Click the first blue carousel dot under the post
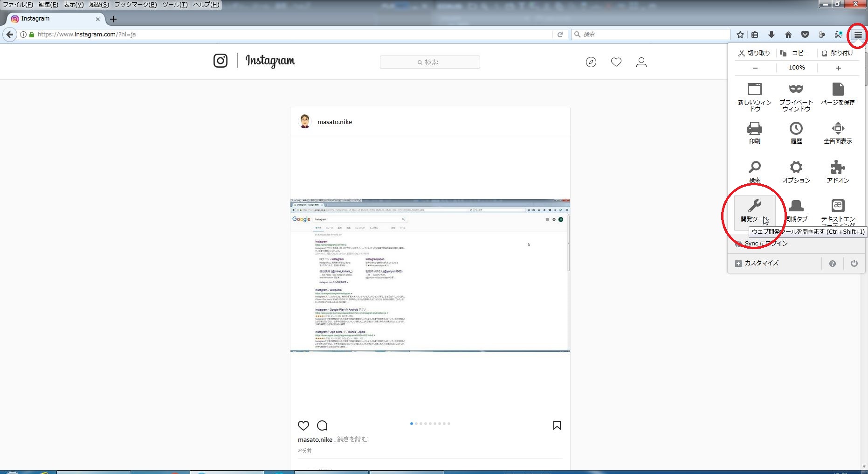 (x=412, y=424)
